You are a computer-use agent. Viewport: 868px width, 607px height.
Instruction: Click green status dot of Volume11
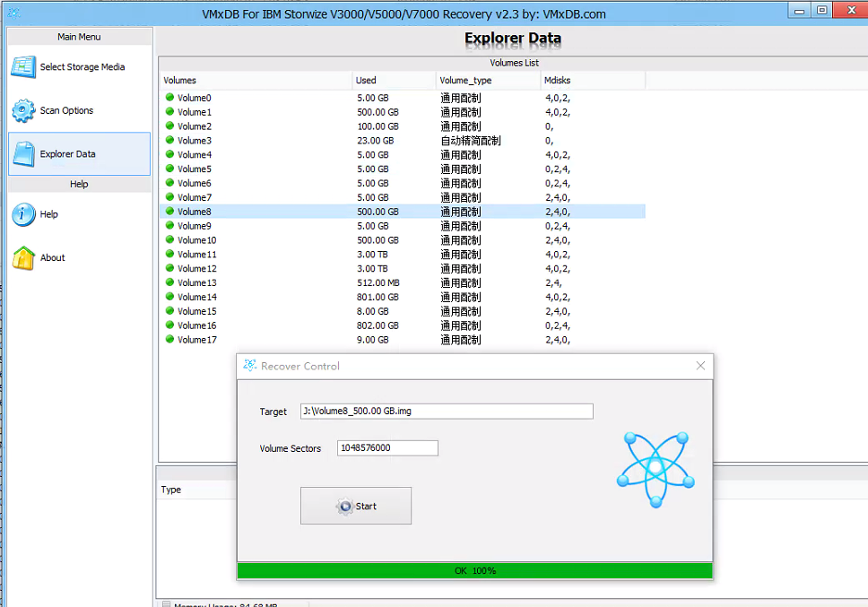(x=170, y=254)
